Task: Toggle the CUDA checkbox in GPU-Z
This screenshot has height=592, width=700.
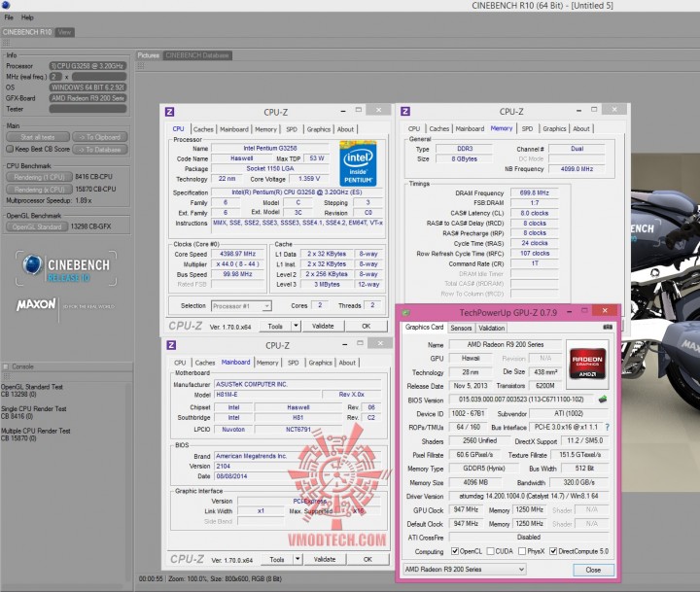Action: pyautogui.click(x=490, y=551)
